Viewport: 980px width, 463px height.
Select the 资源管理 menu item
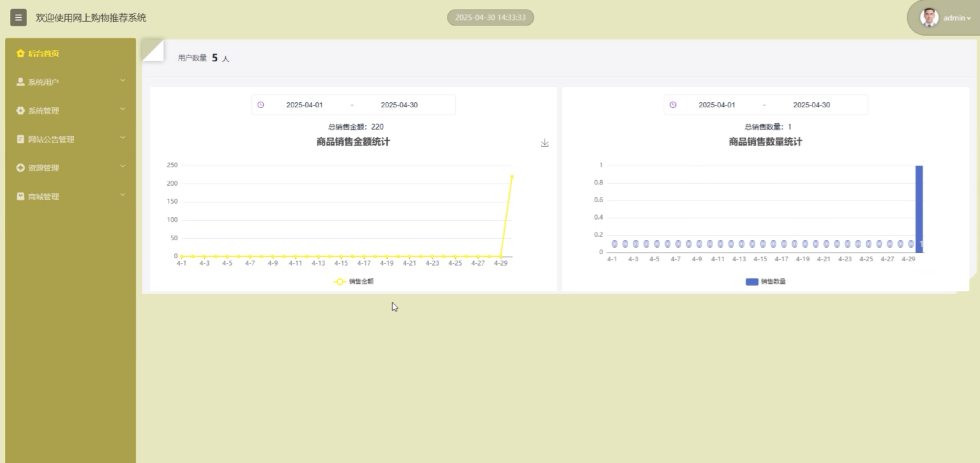coord(43,168)
